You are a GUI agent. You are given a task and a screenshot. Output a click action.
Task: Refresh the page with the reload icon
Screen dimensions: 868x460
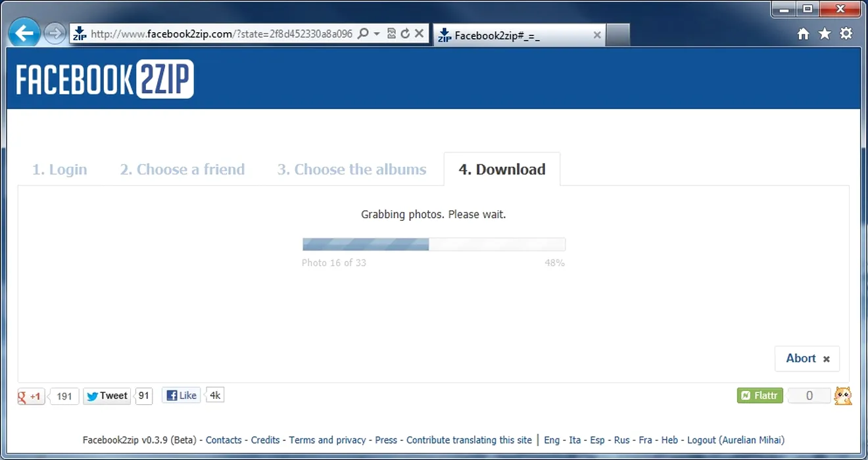(405, 34)
